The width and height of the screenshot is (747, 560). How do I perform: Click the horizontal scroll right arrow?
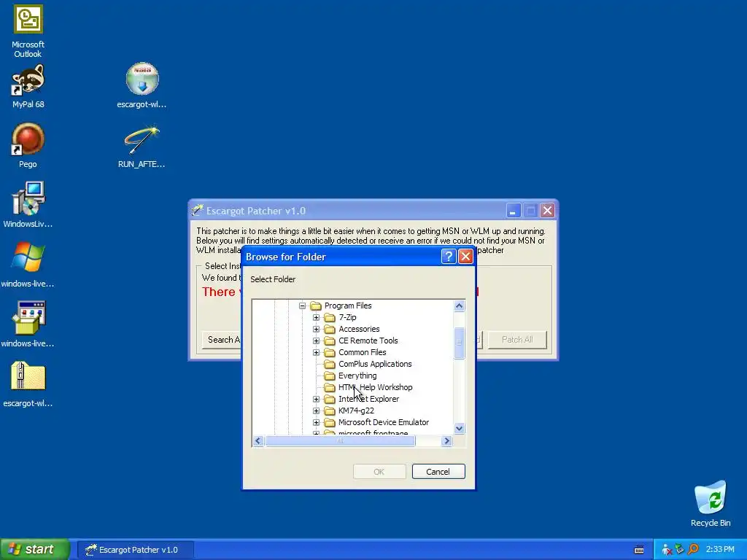click(447, 441)
